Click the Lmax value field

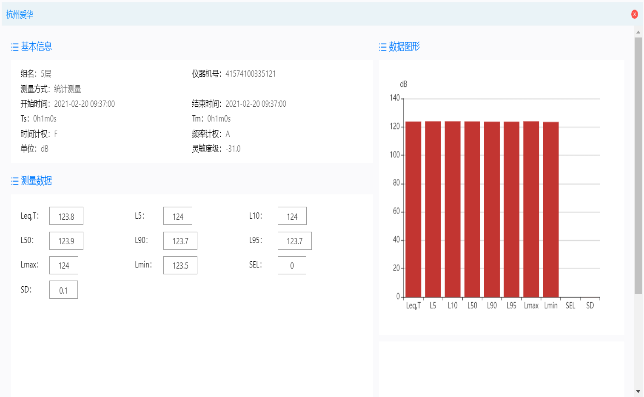64,266
